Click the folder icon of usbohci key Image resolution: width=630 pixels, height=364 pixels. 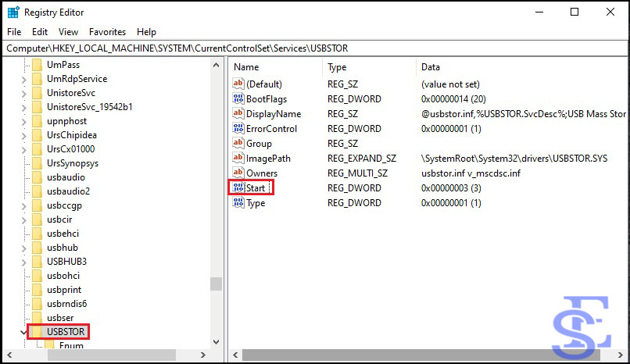(37, 276)
